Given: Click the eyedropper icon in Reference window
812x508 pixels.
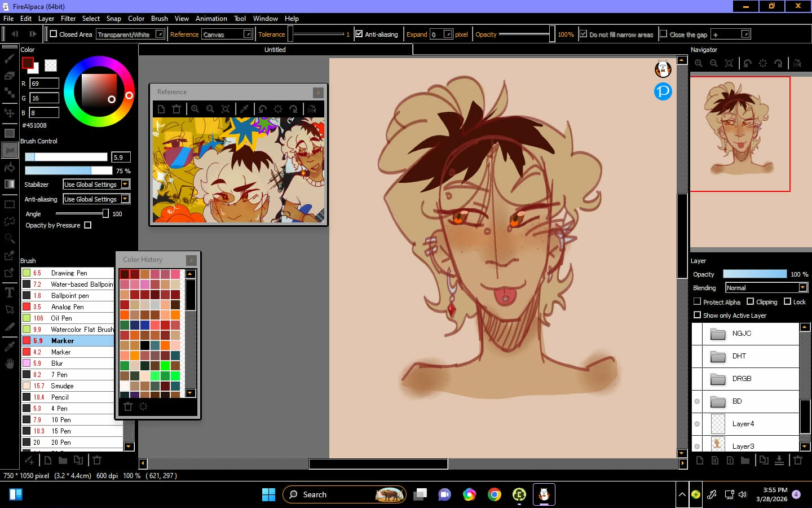Looking at the screenshot, I should 244,109.
